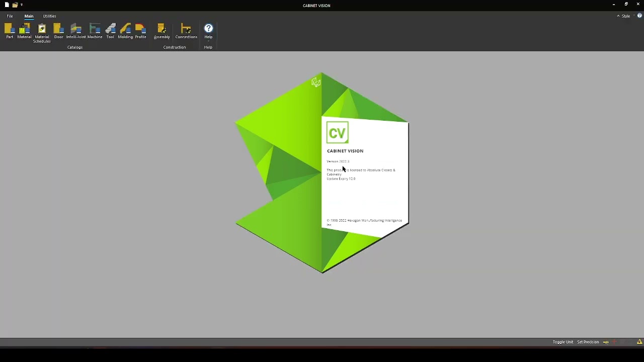Click the 'CABINET VISION' splash text
This screenshot has width=644, height=362.
click(345, 151)
